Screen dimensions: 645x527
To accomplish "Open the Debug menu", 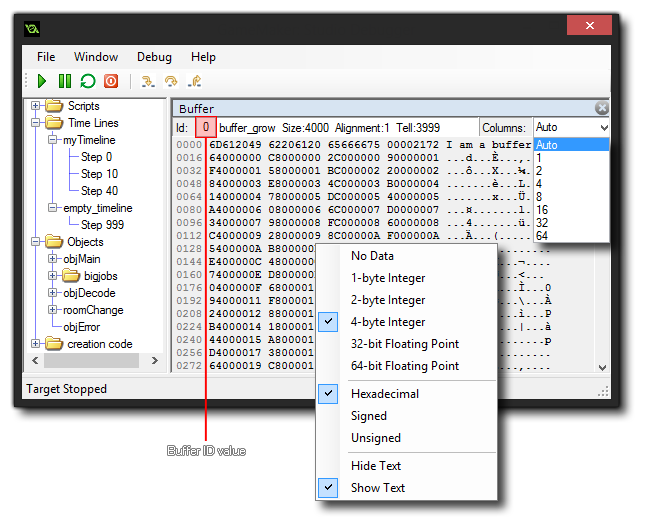I will (154, 57).
